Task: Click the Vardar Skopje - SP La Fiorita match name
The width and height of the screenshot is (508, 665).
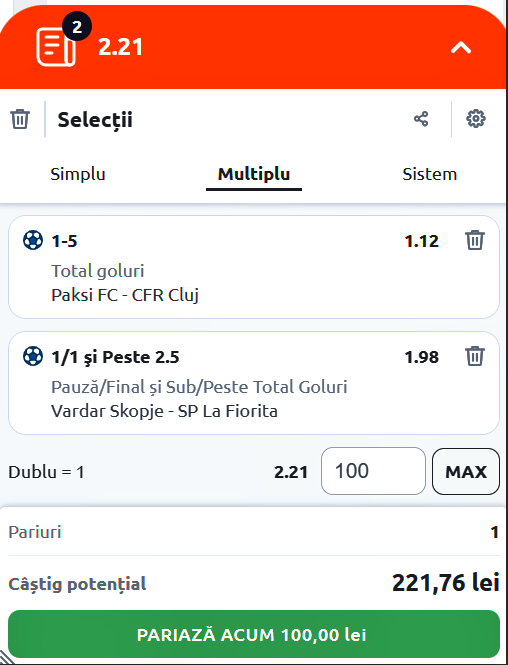Action: [164, 411]
